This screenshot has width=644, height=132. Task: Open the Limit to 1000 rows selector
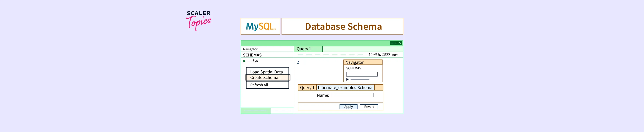coord(383,55)
